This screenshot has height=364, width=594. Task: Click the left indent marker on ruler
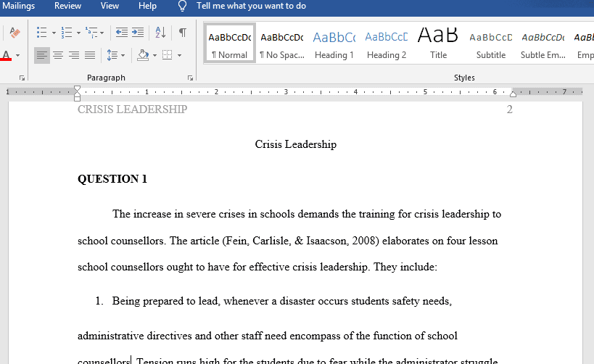pos(77,99)
